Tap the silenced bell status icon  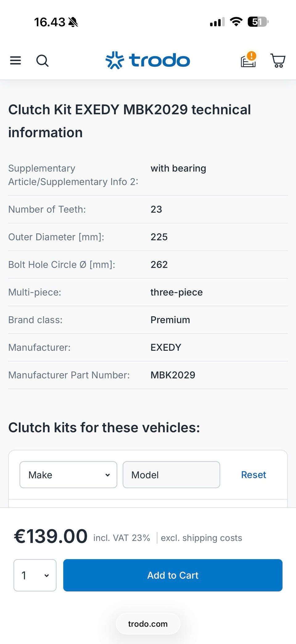click(73, 22)
